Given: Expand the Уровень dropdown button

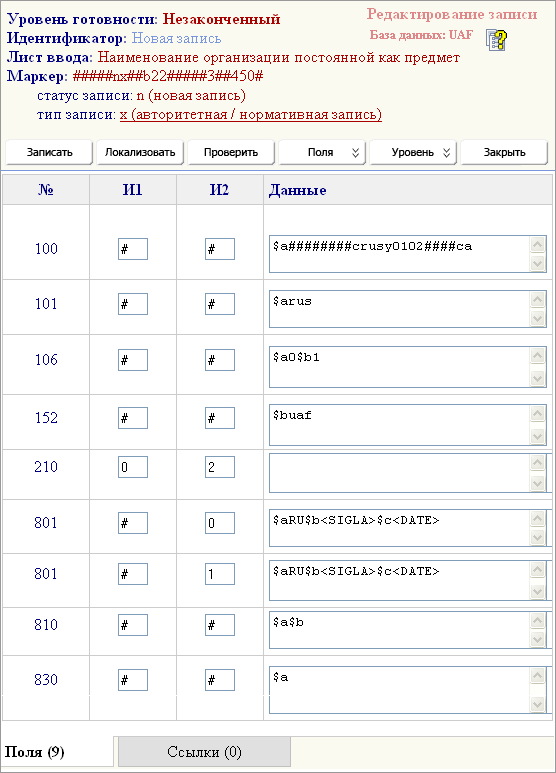Looking at the screenshot, I should (413, 152).
